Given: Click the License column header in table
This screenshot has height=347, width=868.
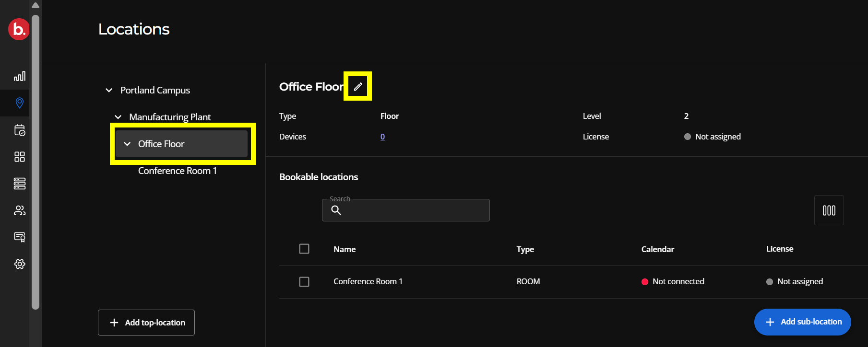Looking at the screenshot, I should point(780,249).
